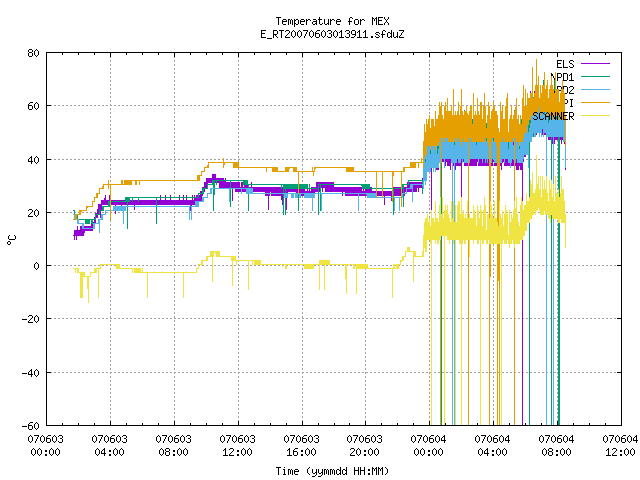Click the x-axis label 'Time (yymmdd HH:MM)'
Image resolution: width=640 pixels, height=480 pixels.
pos(332,471)
